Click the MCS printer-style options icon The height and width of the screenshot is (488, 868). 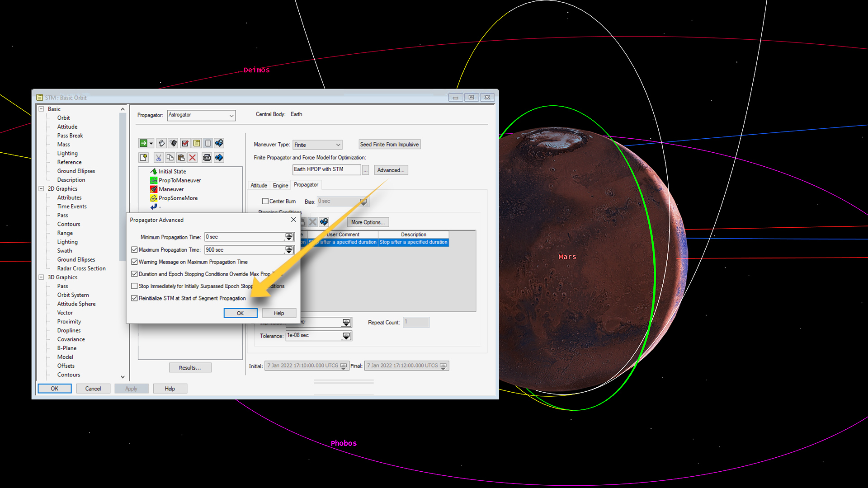pos(207,158)
